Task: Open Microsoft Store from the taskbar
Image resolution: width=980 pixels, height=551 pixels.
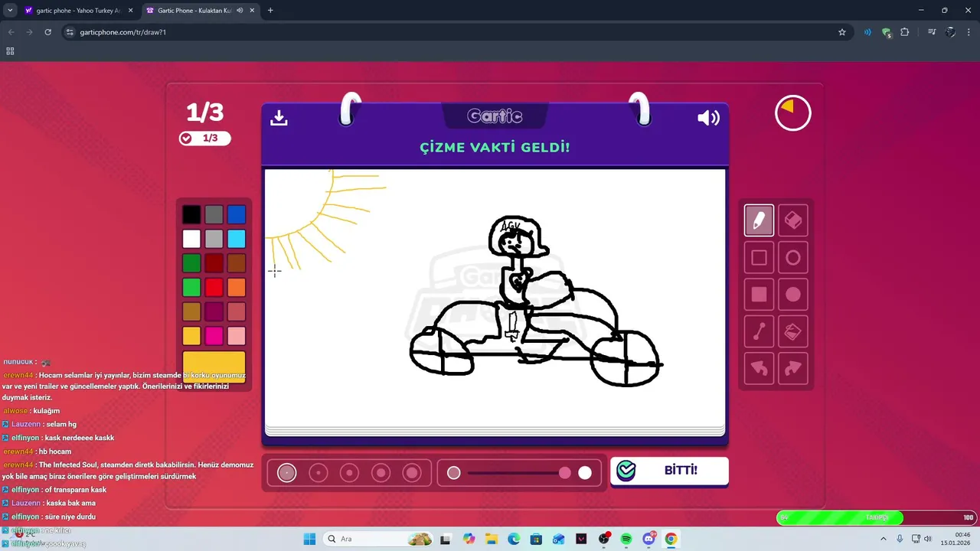Action: [x=536, y=539]
